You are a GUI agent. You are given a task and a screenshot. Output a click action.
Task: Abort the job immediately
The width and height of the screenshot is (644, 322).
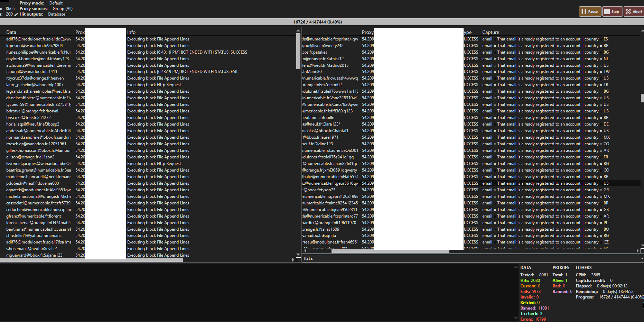click(x=634, y=11)
